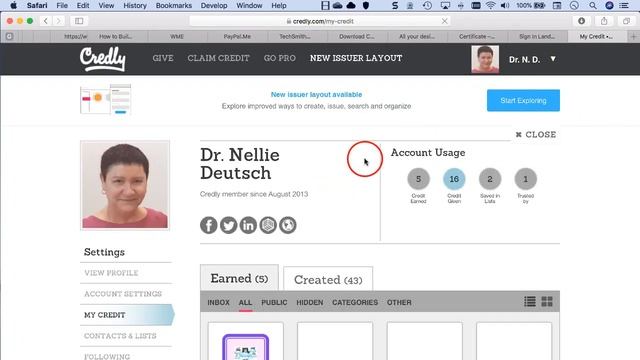The width and height of the screenshot is (640, 360).
Task: Open Time Machine menu bar icon
Action: click(427, 5)
